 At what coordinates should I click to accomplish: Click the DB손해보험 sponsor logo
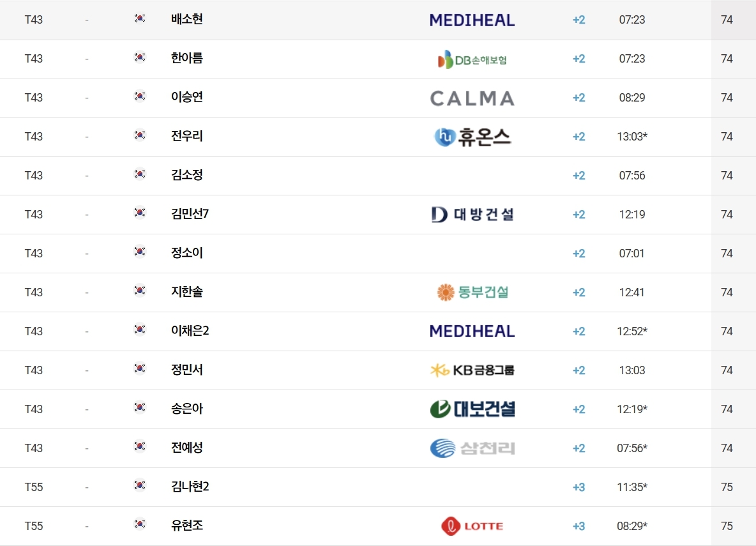coord(472,59)
